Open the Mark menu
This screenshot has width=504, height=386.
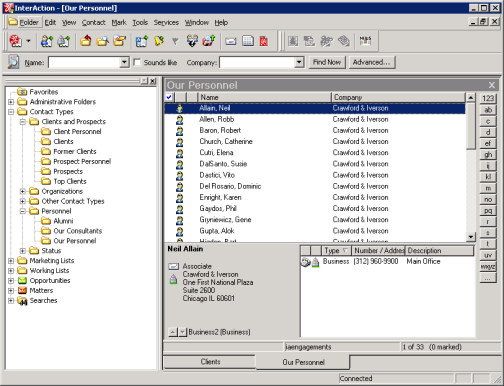pyautogui.click(x=119, y=23)
